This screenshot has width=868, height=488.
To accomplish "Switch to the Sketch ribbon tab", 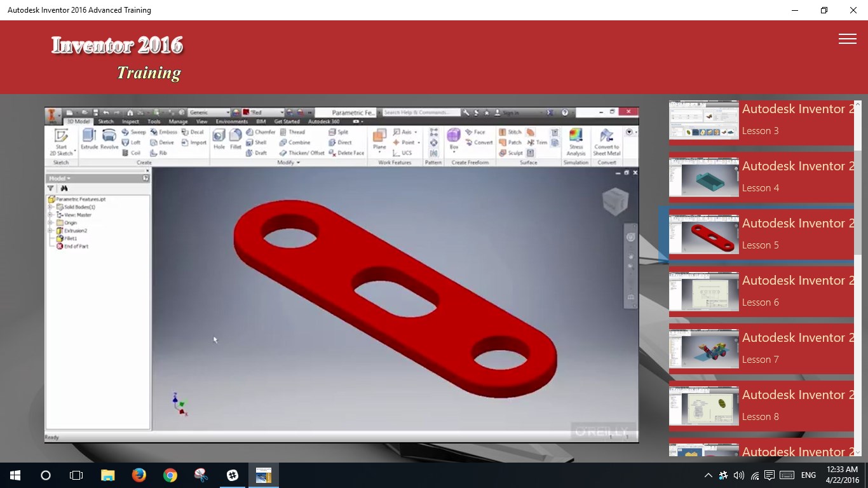I will click(x=106, y=121).
